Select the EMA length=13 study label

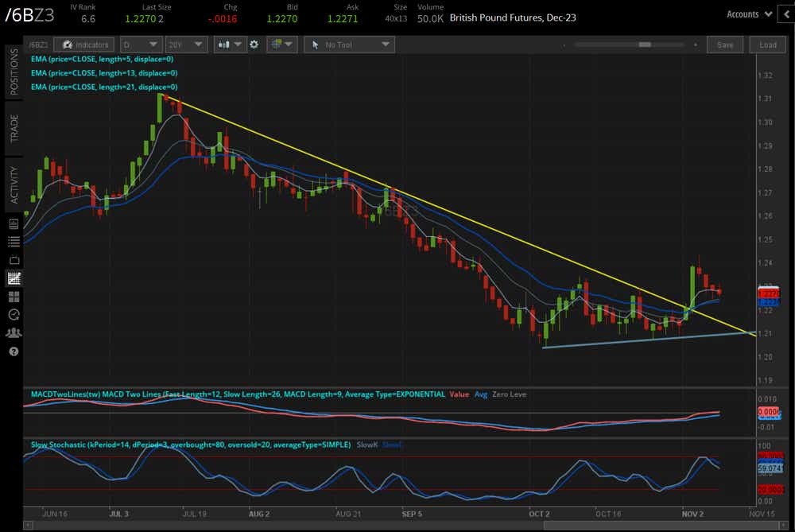click(104, 73)
